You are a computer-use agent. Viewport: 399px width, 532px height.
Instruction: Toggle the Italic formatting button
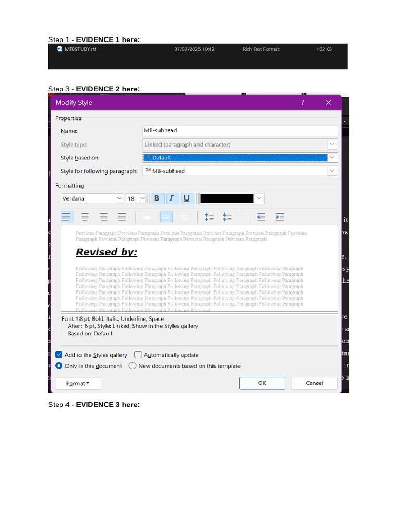click(172, 198)
